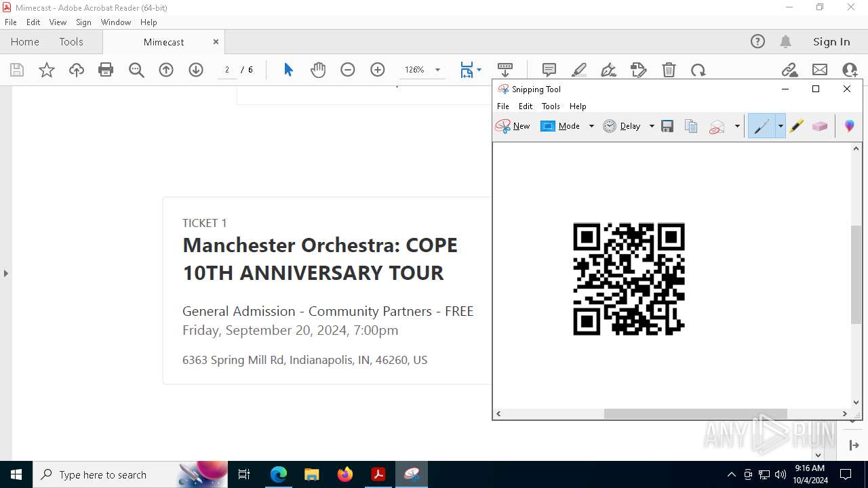Click the Zoom in plus icon

coord(378,70)
